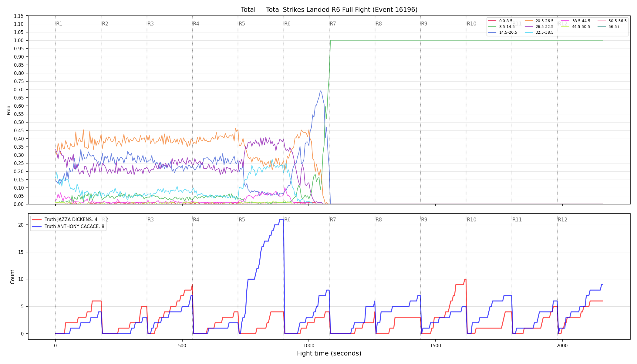Select the 26.5-32.5 legend entry
Image resolution: width=637 pixels, height=364 pixels.
pyautogui.click(x=539, y=27)
